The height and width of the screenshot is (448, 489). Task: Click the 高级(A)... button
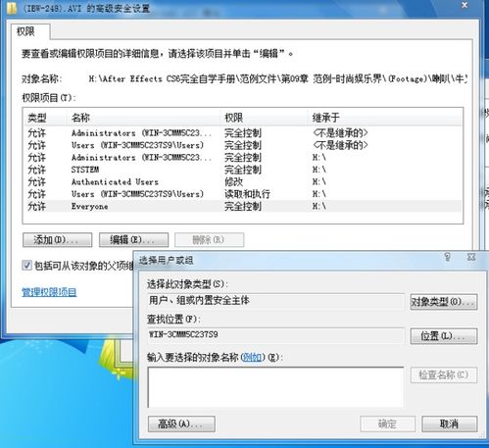pyautogui.click(x=181, y=424)
